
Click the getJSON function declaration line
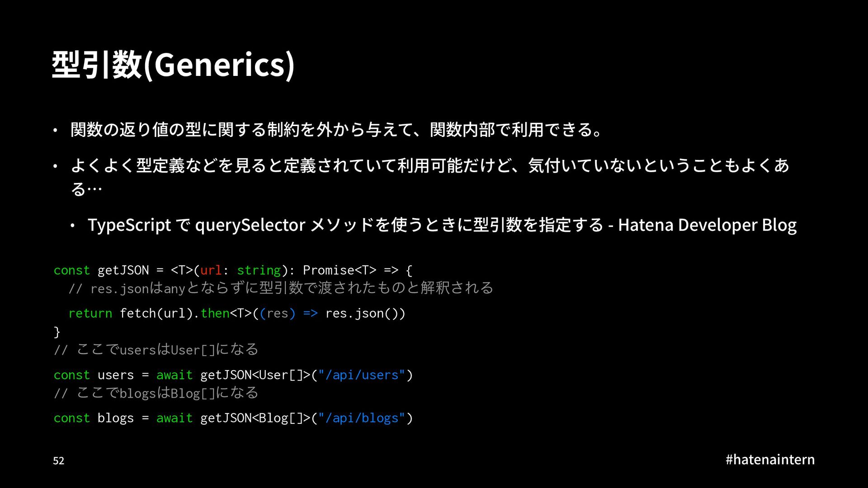tap(233, 270)
